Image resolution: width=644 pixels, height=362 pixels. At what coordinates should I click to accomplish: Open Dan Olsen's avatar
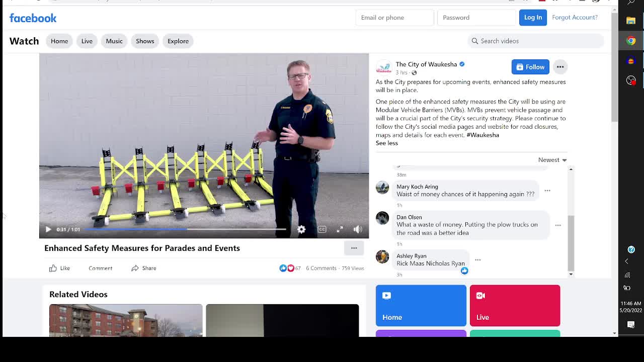(382, 218)
